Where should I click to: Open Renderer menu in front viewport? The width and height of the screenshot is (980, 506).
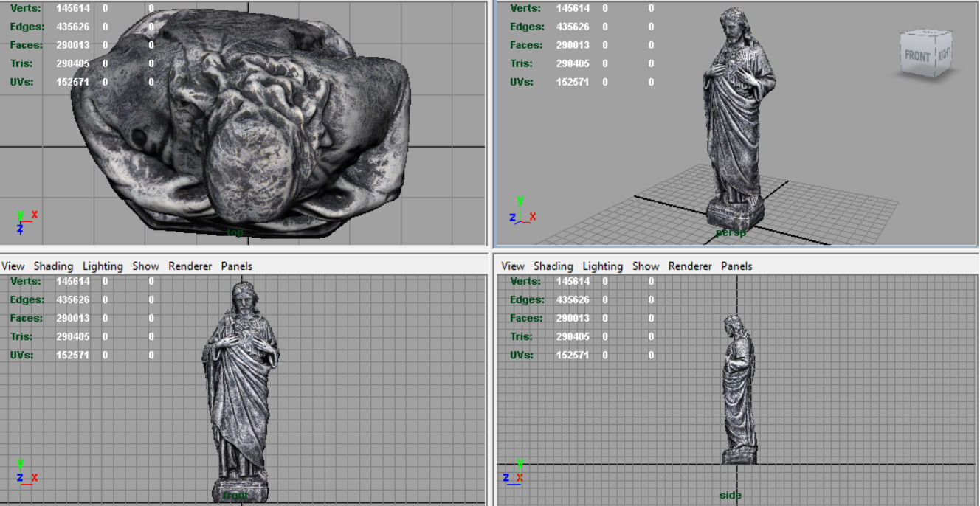[190, 266]
